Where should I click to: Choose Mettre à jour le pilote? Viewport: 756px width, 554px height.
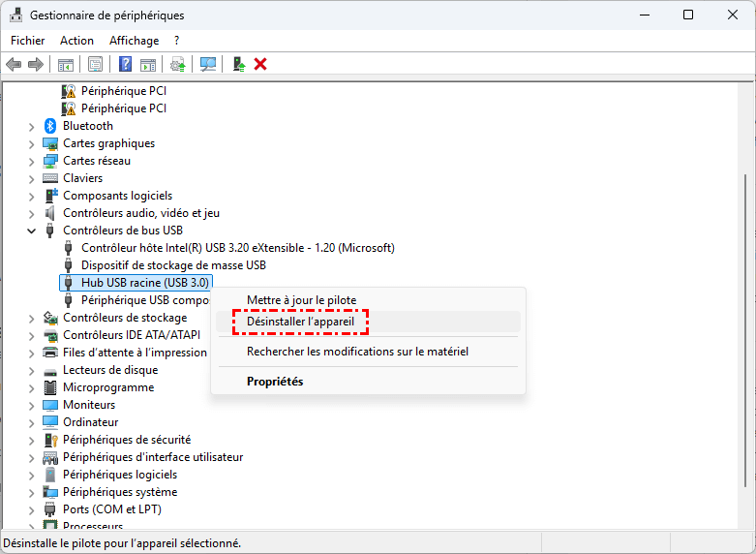point(301,300)
